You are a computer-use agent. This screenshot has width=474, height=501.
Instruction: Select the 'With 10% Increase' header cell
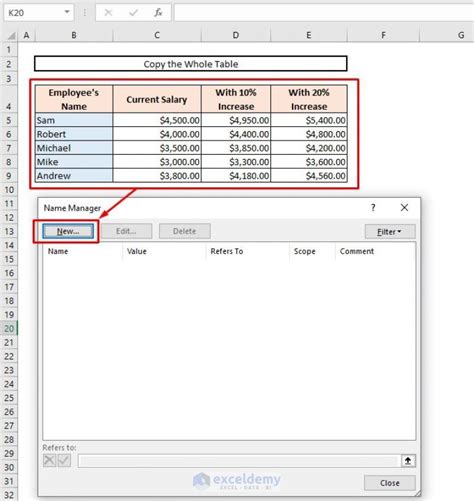coord(236,99)
